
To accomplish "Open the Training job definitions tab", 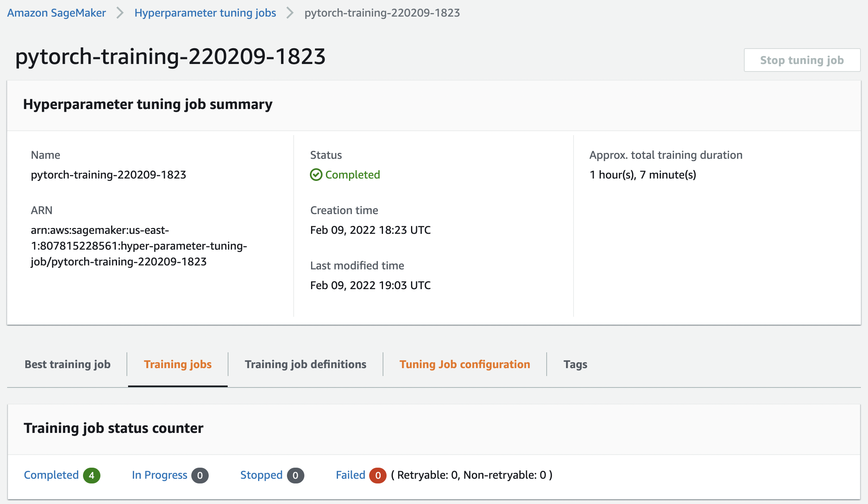I will click(305, 364).
